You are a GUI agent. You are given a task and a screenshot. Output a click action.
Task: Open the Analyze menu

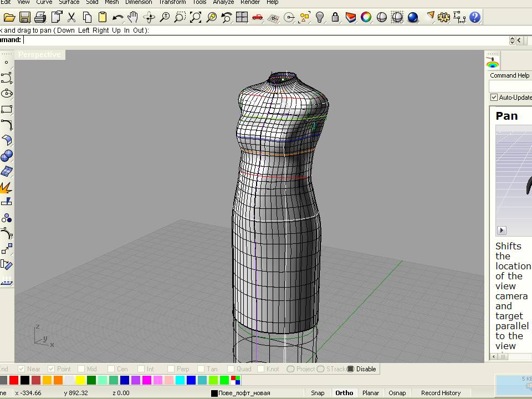223,2
